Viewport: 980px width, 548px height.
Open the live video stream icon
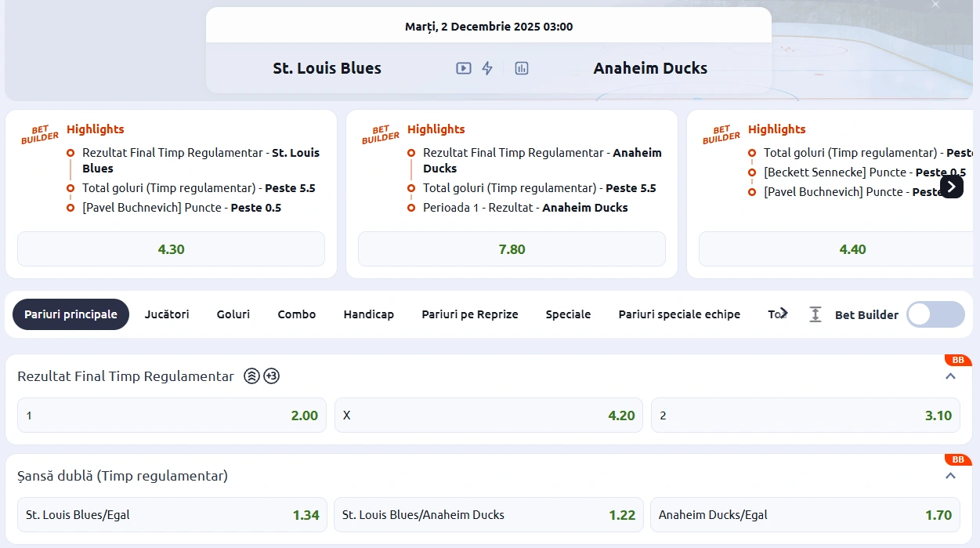(x=464, y=68)
